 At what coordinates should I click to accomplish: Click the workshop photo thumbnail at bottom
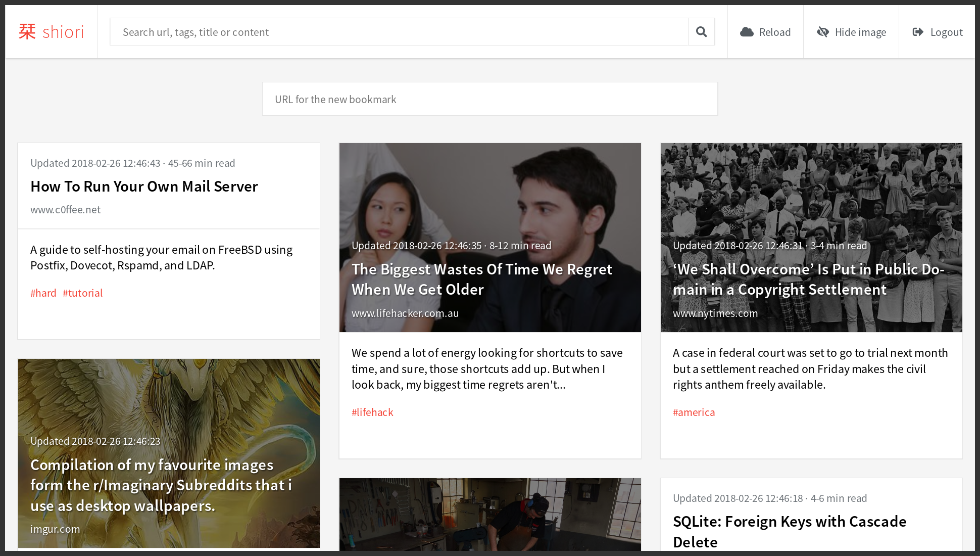(x=489, y=516)
